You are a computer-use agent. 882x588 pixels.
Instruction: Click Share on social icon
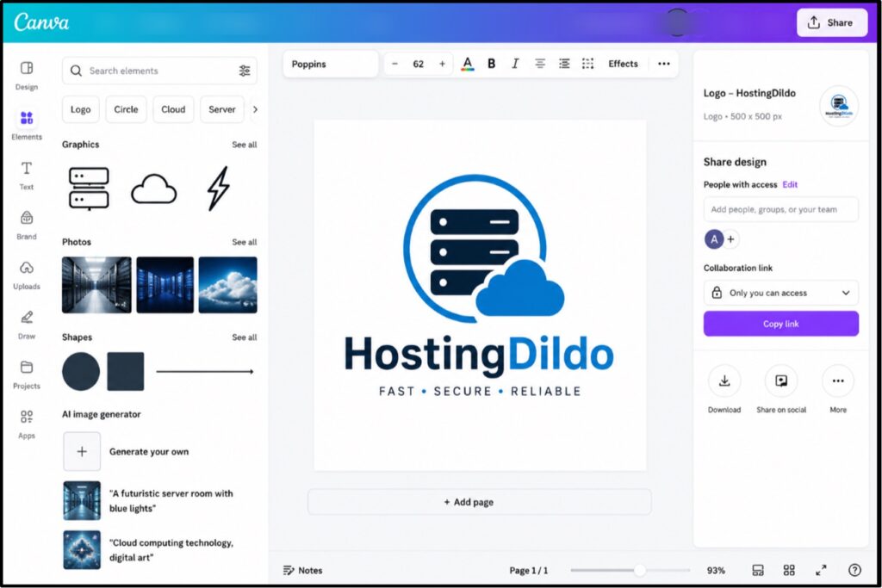(781, 381)
